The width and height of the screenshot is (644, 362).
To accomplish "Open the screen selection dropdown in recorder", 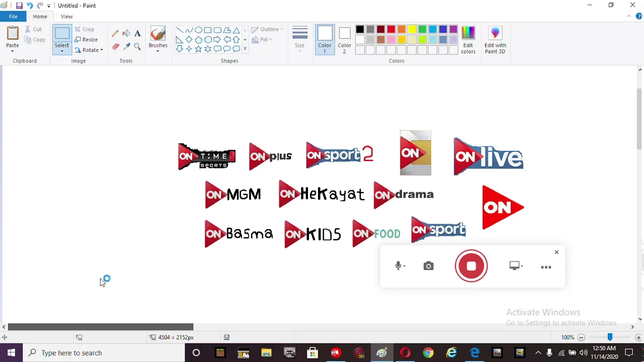I will coord(522,266).
